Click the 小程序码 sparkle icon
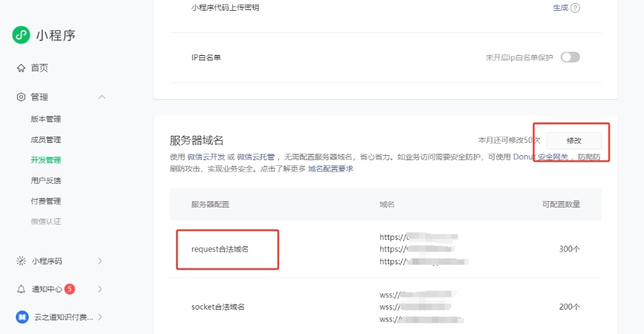 click(21, 261)
